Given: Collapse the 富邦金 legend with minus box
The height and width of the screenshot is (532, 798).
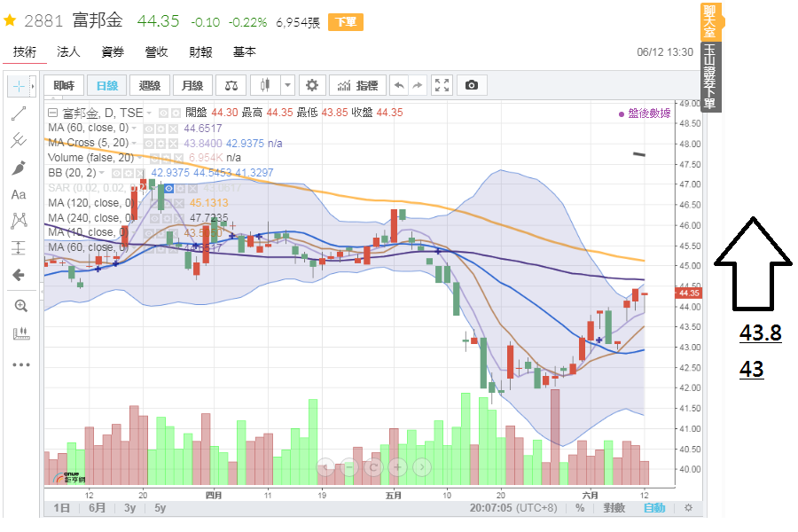Looking at the screenshot, I should [x=52, y=113].
